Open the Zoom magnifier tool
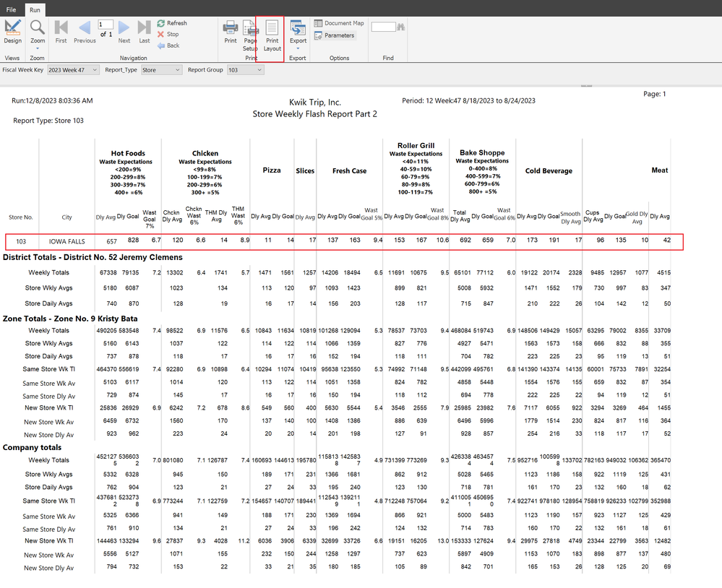 coord(38,28)
